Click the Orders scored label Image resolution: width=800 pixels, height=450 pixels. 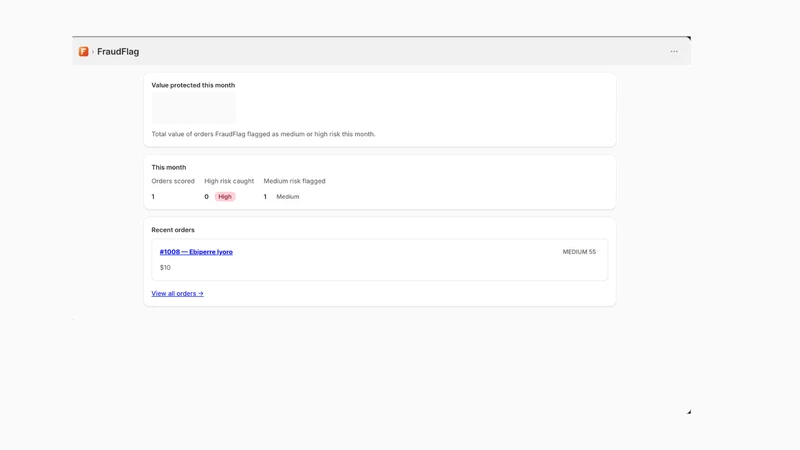pyautogui.click(x=173, y=181)
